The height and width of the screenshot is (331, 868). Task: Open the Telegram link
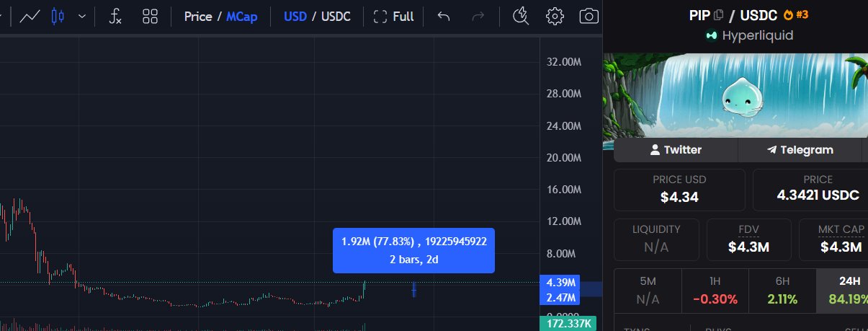click(800, 150)
